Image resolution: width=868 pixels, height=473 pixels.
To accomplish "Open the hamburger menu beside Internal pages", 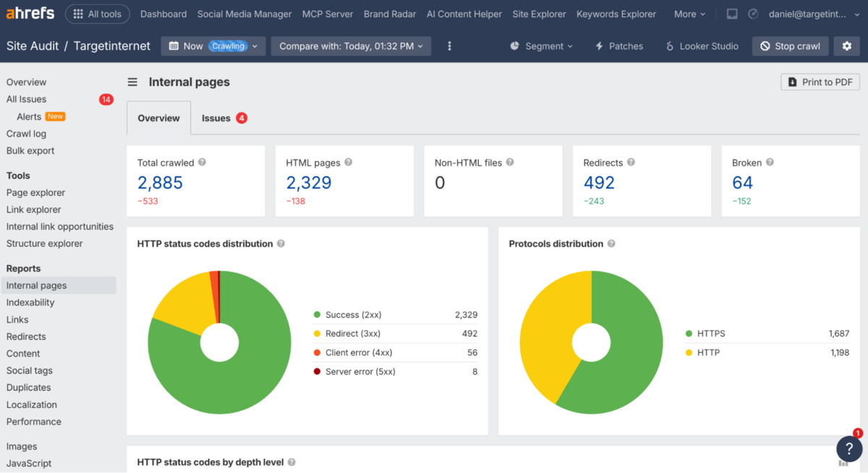I will (x=132, y=82).
